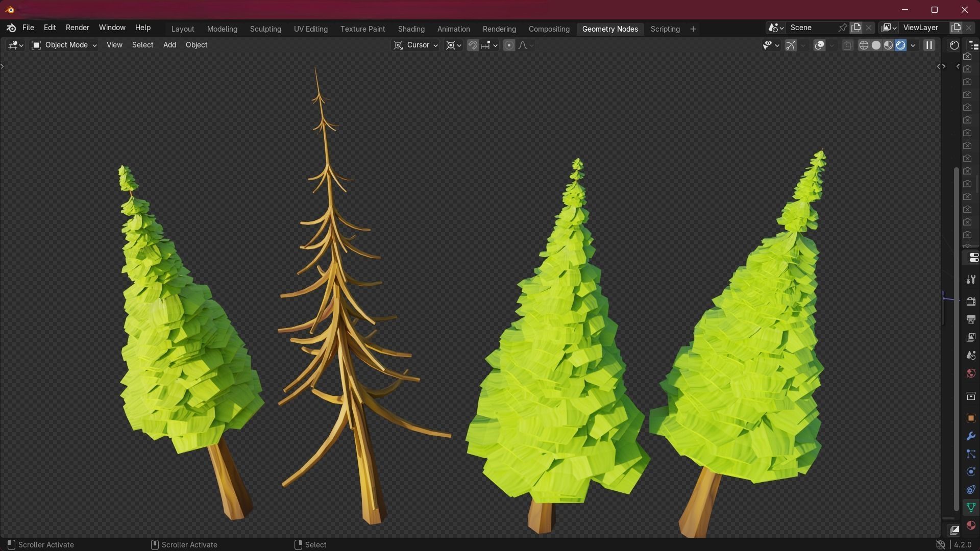Viewport: 980px width, 551px height.
Task: Pin the Scene to workspace
Action: pyautogui.click(x=843, y=28)
